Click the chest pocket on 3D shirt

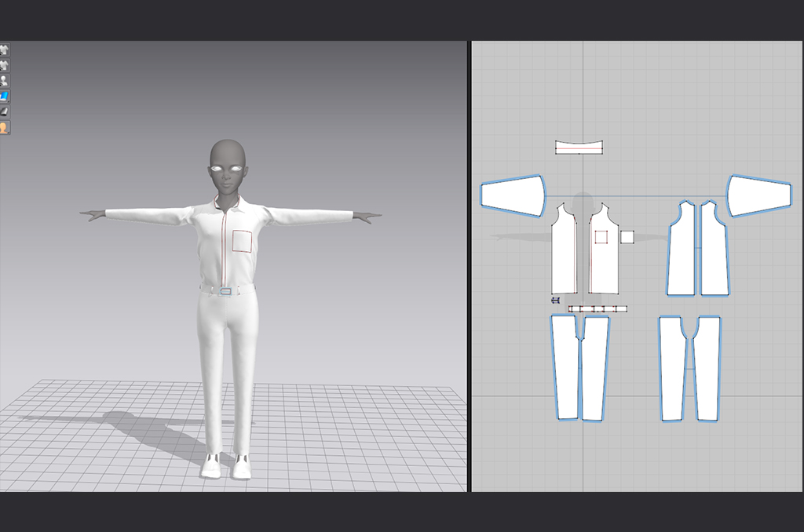coord(242,242)
